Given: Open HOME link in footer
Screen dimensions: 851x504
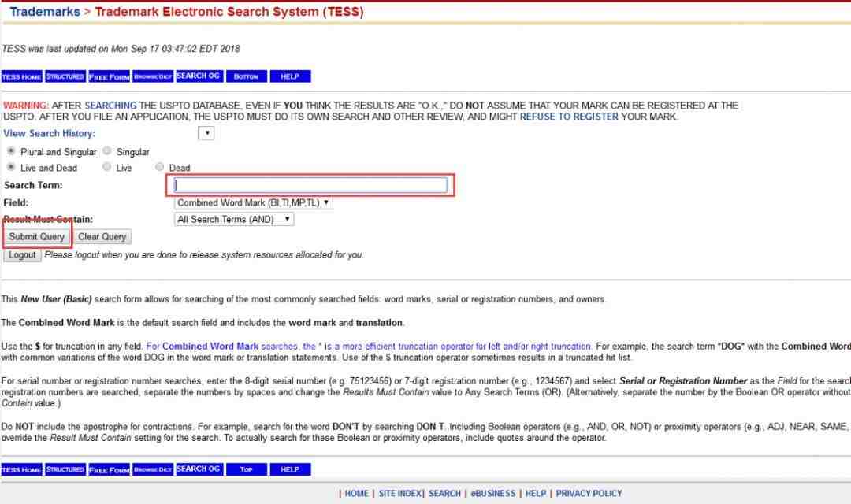Looking at the screenshot, I should [x=357, y=493].
